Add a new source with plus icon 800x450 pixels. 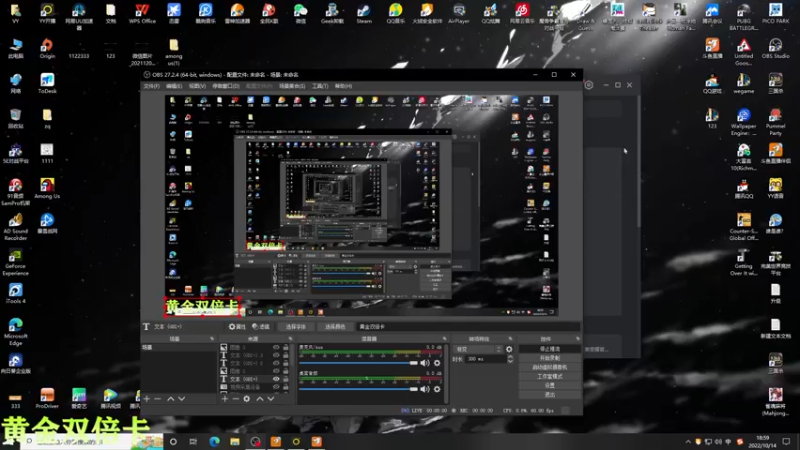click(x=224, y=398)
